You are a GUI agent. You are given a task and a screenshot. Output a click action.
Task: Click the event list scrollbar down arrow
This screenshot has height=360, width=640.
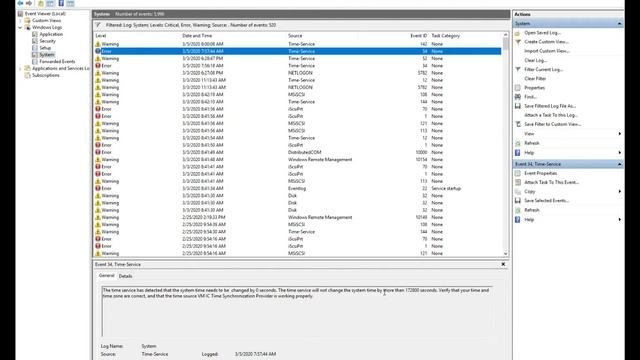(x=506, y=253)
